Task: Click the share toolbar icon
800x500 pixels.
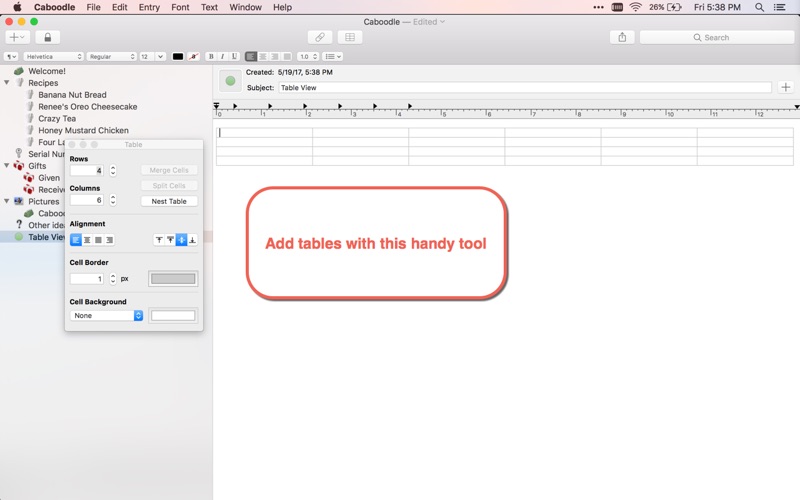Action: (x=622, y=37)
